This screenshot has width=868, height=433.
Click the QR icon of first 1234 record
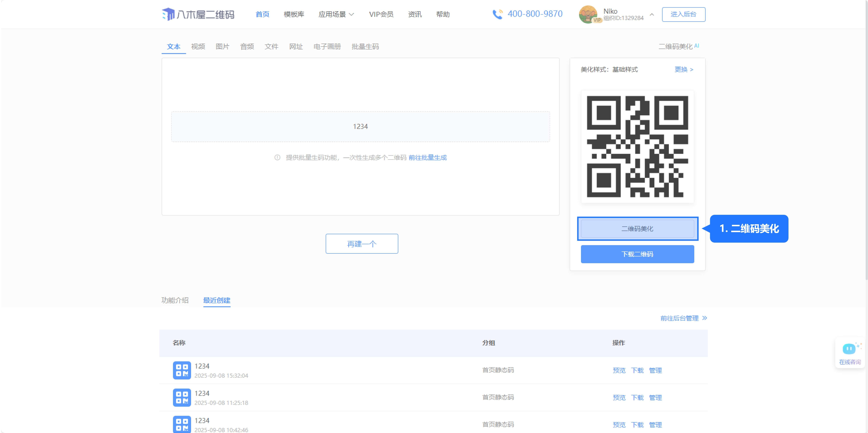coord(182,370)
